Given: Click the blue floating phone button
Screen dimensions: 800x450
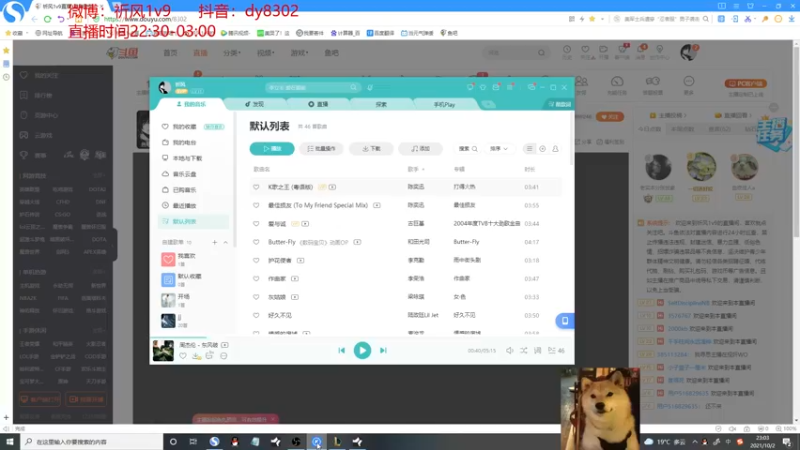Looking at the screenshot, I should pos(564,321).
